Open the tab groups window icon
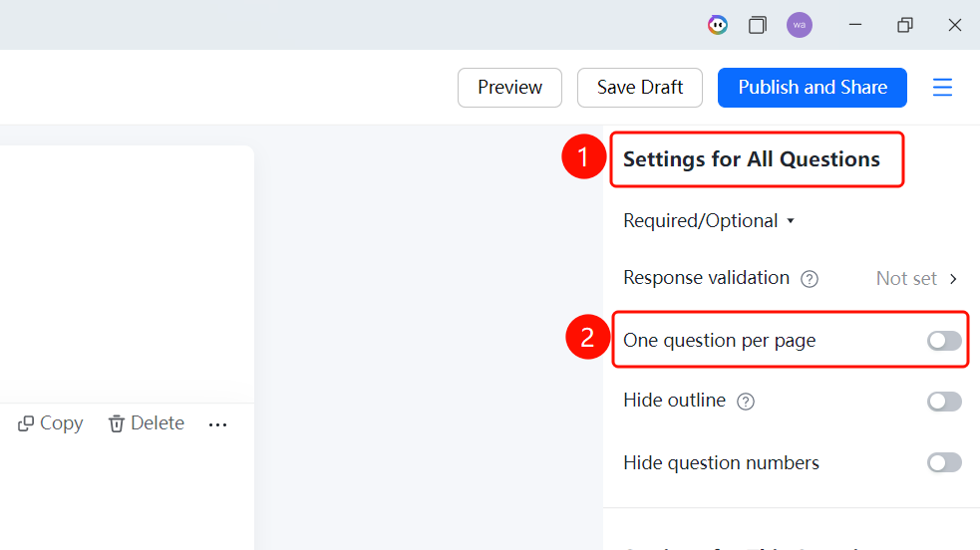The image size is (980, 550). point(758,25)
